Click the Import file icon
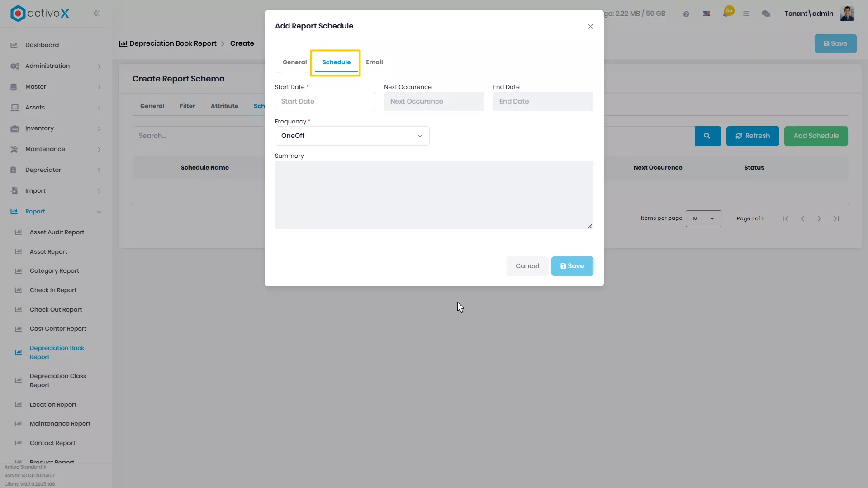 coord(14,191)
